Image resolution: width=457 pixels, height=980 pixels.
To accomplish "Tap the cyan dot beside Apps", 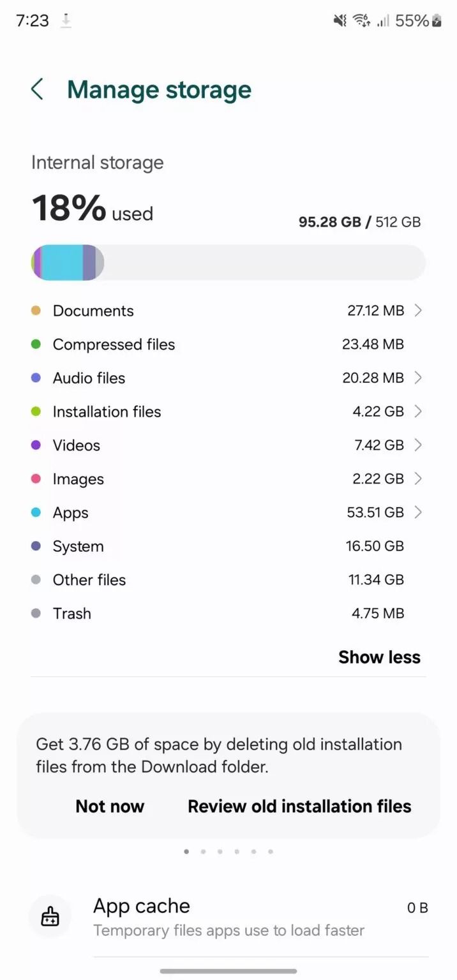I will [x=36, y=512].
